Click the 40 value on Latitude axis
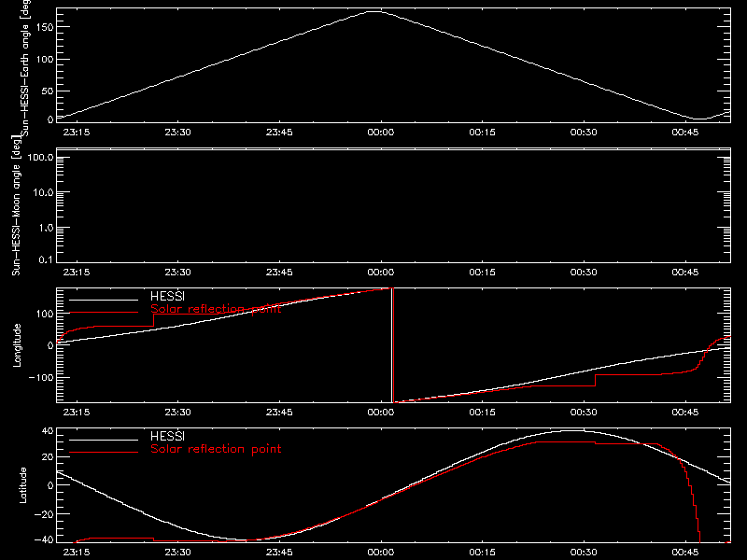This screenshot has height=560, width=747. (48, 431)
